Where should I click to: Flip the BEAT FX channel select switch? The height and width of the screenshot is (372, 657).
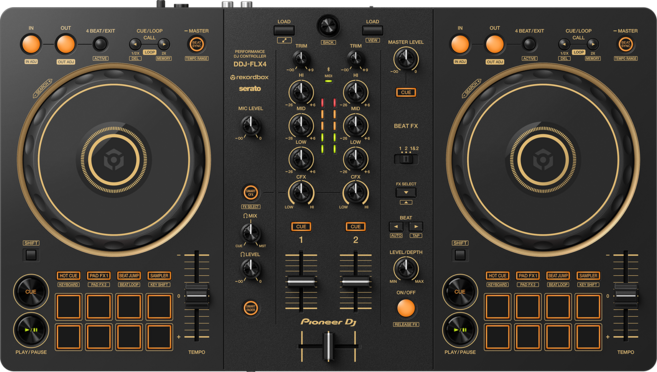[406, 159]
